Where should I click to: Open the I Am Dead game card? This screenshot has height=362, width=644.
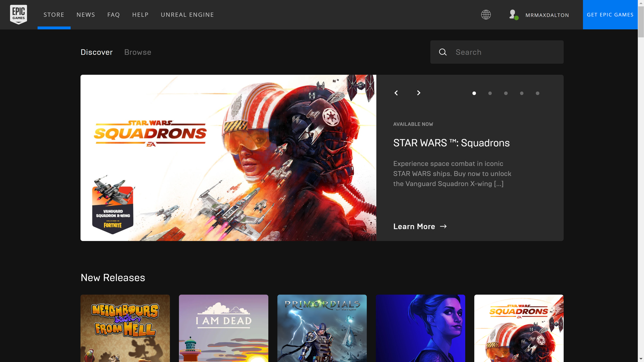(223, 328)
